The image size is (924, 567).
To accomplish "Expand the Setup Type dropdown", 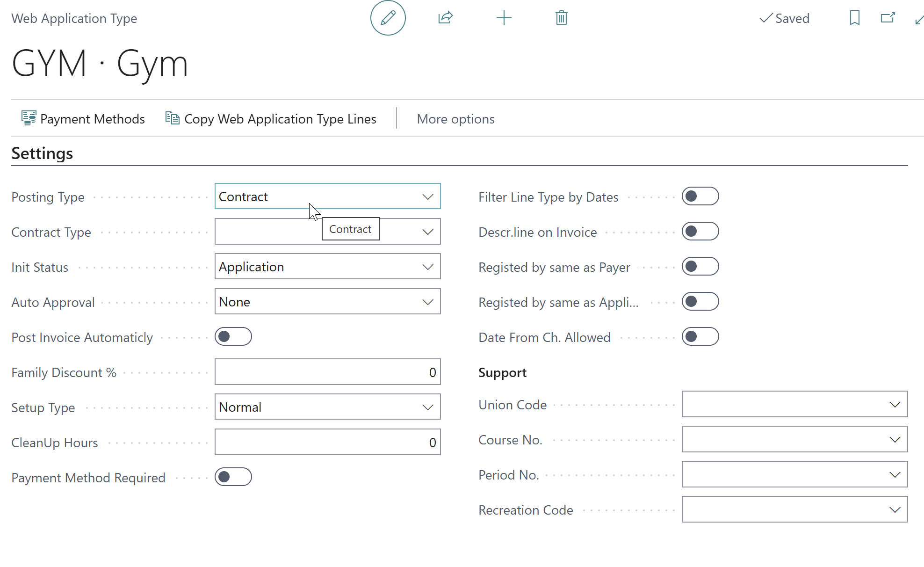I will 327,407.
